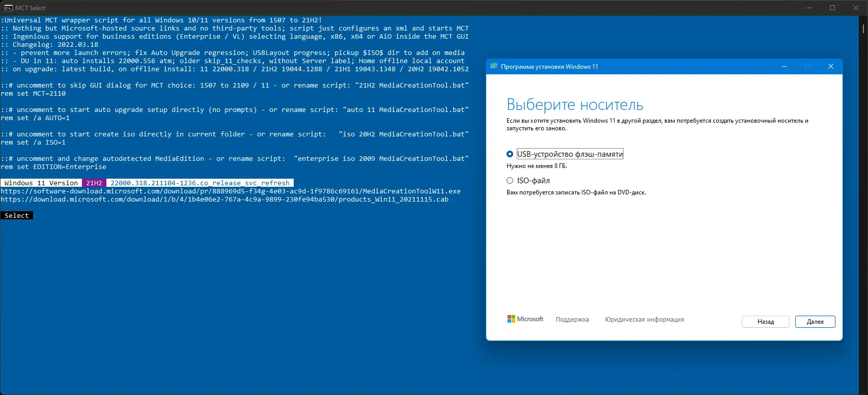Click the 'Universal MCT wrapper script' first console line

(161, 20)
